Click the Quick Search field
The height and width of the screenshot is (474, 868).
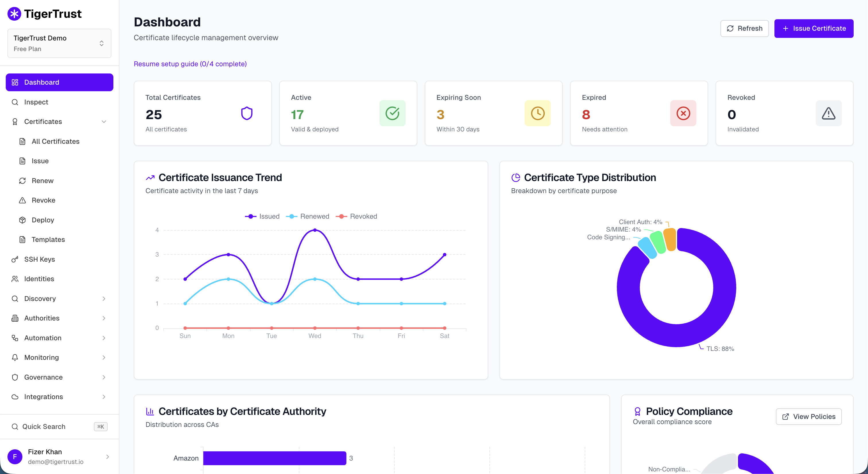point(59,426)
